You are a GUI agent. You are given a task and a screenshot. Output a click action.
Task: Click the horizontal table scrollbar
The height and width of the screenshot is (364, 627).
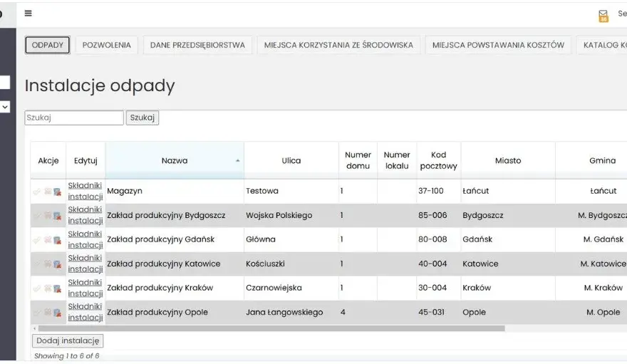coord(271,328)
